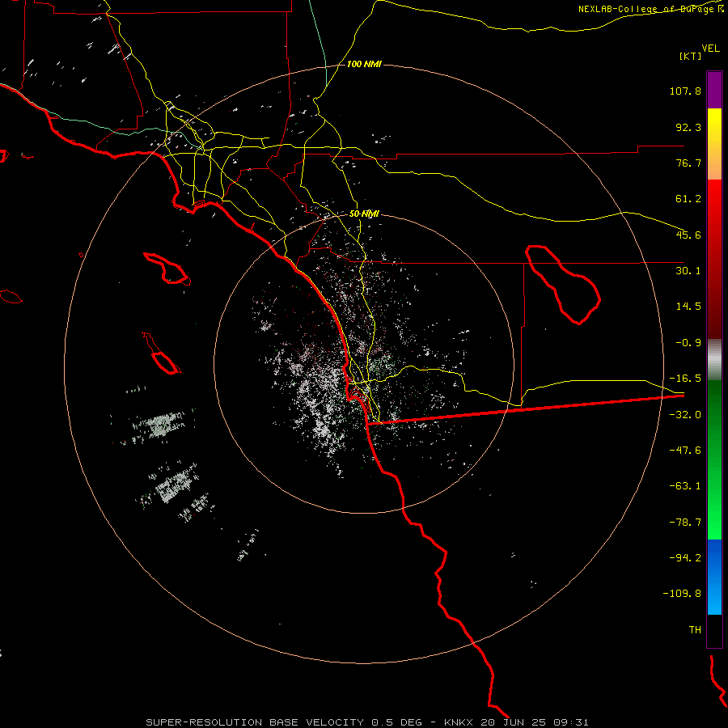Screen dimensions: 728x728
Task: Select the -109.8 legend value
Action: tap(682, 594)
